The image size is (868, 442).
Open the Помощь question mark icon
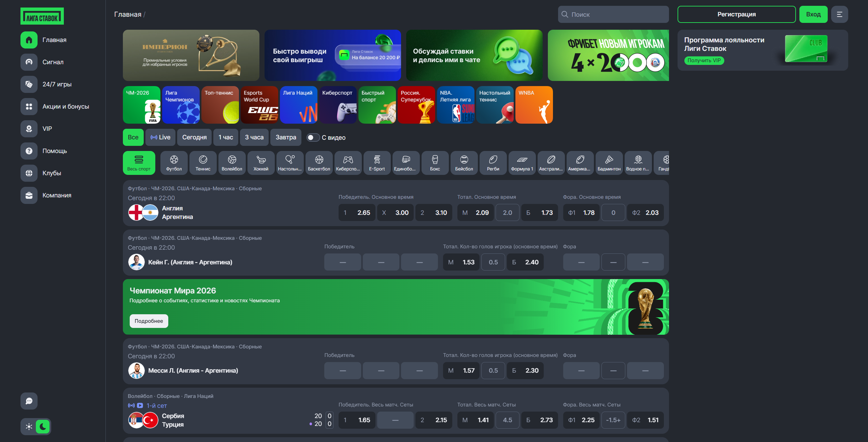click(x=29, y=151)
